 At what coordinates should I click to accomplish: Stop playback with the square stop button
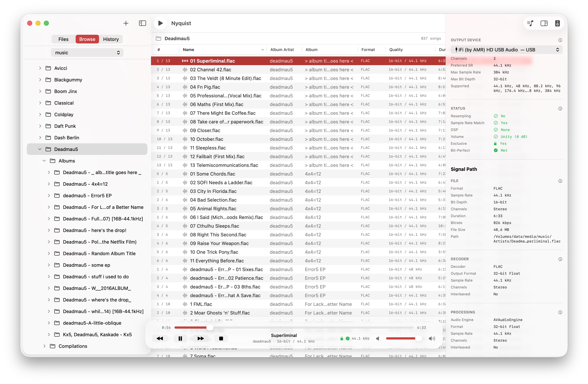pyautogui.click(x=221, y=338)
